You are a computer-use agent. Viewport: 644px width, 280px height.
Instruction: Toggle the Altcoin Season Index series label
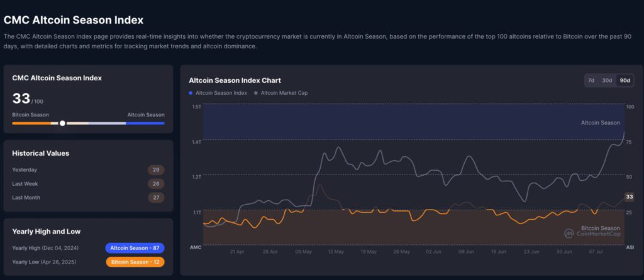pos(221,93)
